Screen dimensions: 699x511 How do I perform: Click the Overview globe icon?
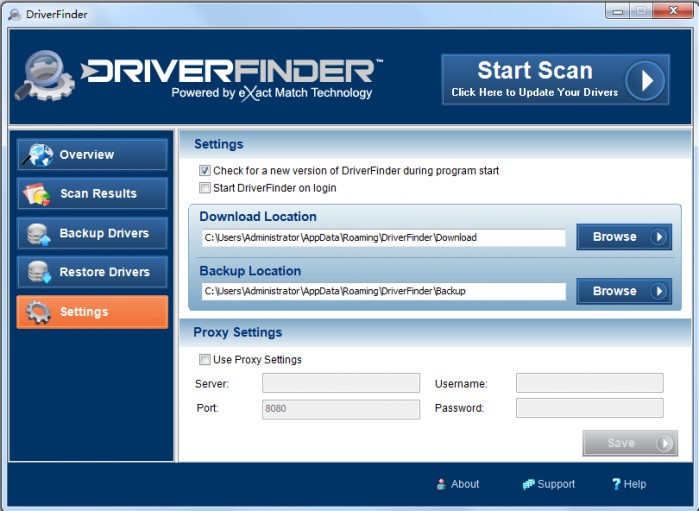coord(38,155)
